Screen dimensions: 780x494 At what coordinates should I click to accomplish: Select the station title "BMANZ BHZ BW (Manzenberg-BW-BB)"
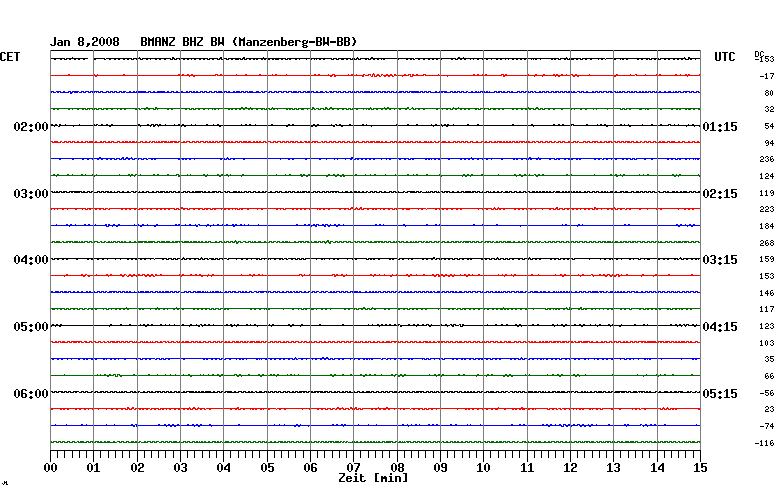[249, 42]
